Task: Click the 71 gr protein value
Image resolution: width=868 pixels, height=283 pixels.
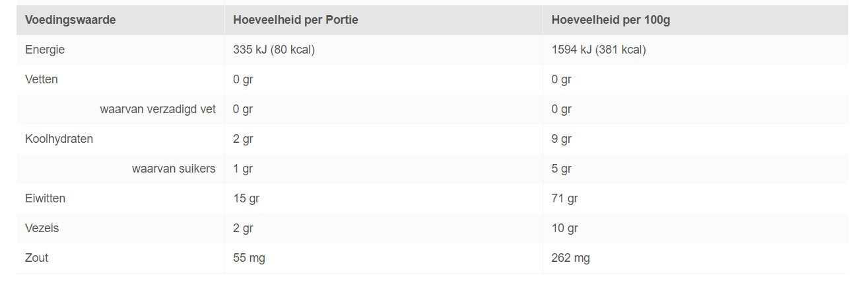Action: click(x=564, y=198)
